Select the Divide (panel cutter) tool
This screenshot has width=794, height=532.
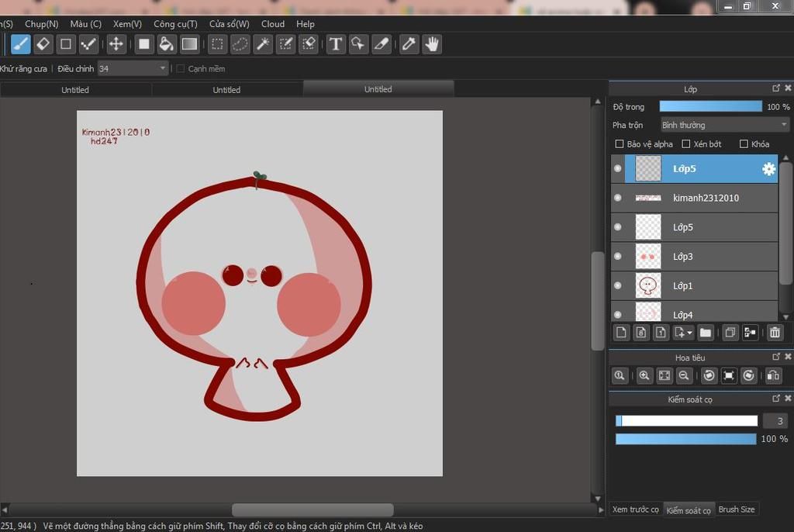tap(381, 44)
